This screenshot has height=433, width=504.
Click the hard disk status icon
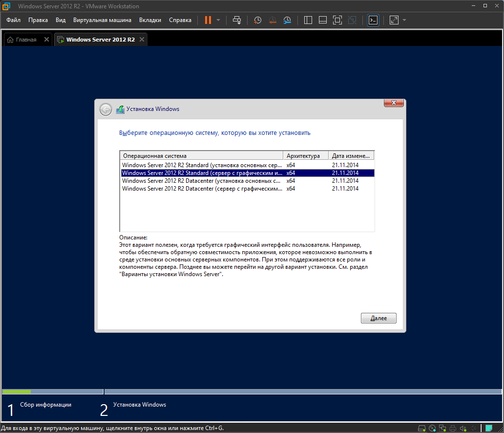[x=422, y=428]
